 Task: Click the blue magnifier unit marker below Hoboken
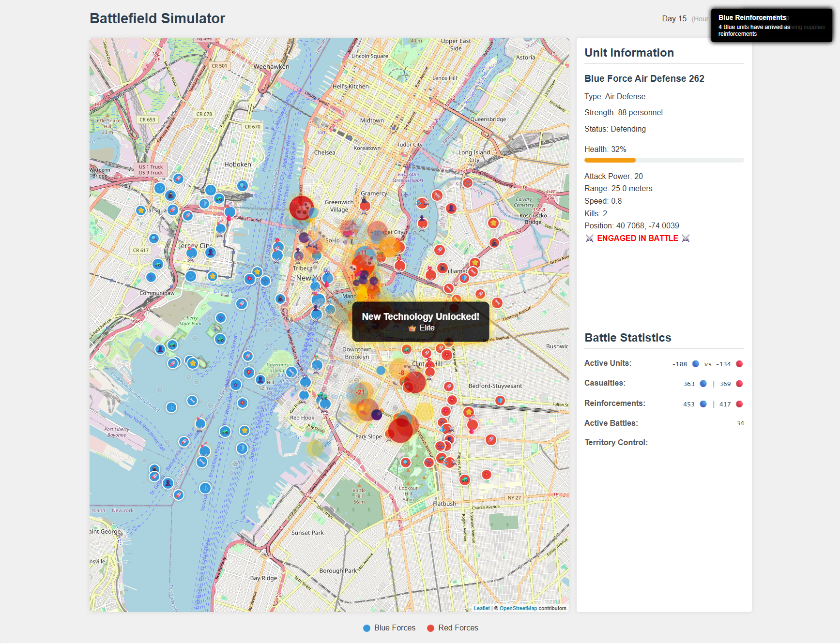coord(243,185)
